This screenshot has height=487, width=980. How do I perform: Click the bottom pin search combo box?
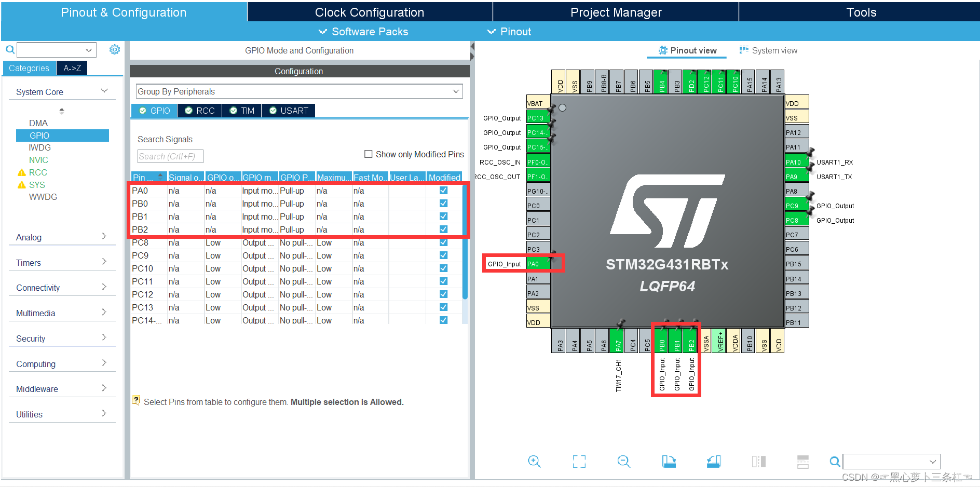click(x=891, y=461)
